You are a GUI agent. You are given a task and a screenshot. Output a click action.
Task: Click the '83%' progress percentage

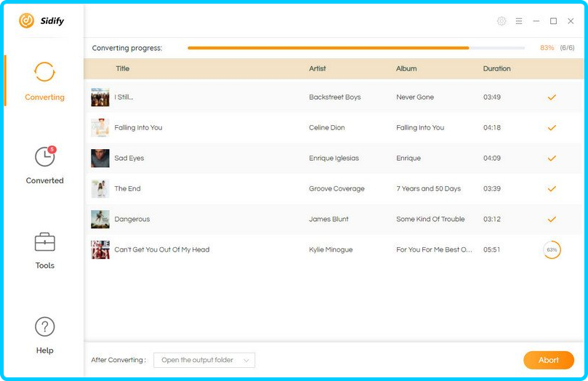(x=547, y=48)
